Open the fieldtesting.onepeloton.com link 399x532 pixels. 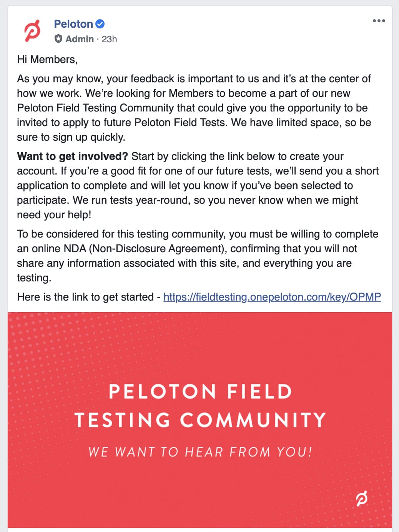coord(272,297)
